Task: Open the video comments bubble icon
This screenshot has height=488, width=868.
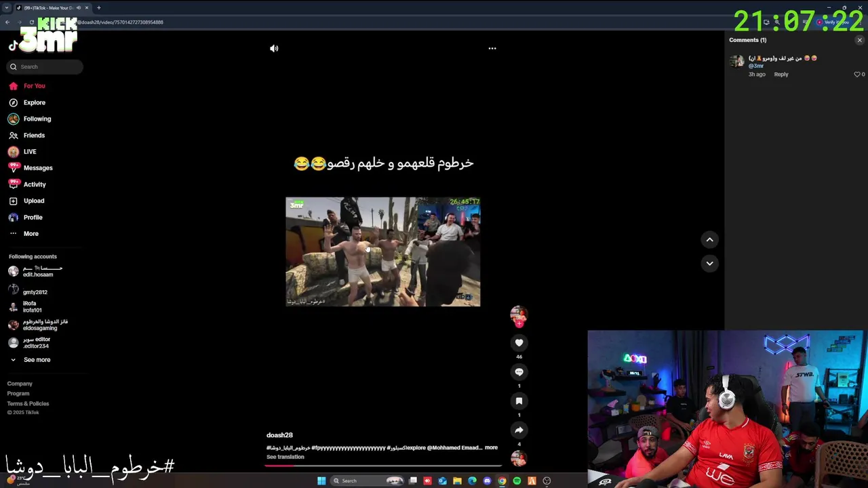Action: (519, 372)
